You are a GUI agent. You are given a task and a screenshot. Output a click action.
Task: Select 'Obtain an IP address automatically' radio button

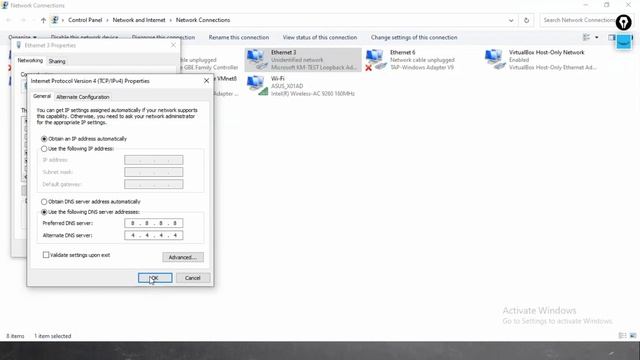click(44, 139)
